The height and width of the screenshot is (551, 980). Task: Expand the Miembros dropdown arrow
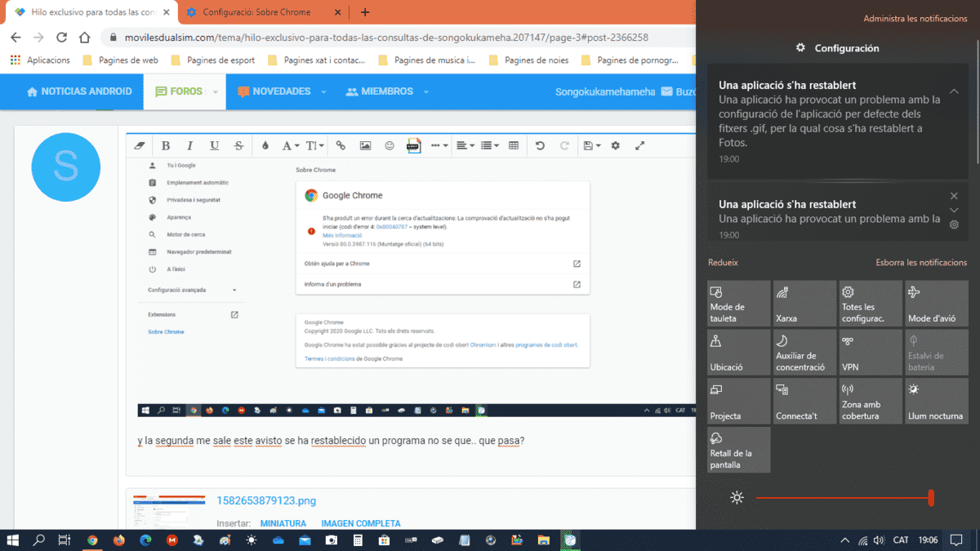427,92
